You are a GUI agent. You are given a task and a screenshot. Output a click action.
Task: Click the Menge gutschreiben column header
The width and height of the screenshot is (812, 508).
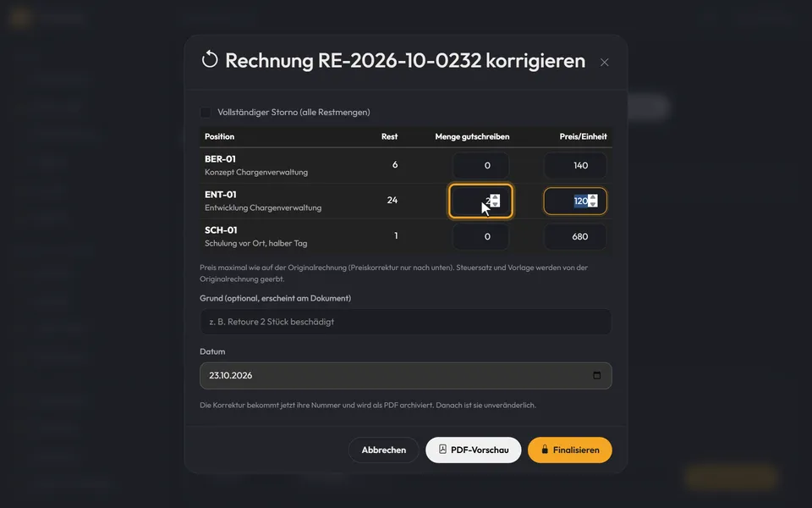point(472,137)
